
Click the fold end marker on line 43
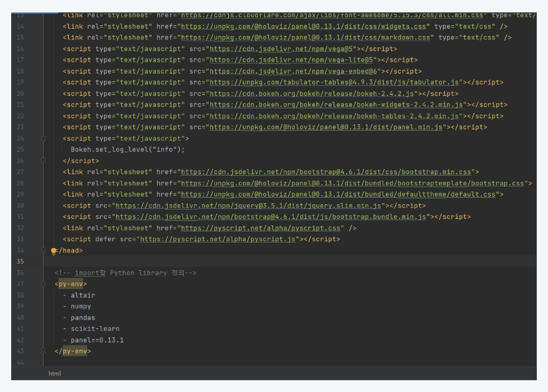click(44, 351)
